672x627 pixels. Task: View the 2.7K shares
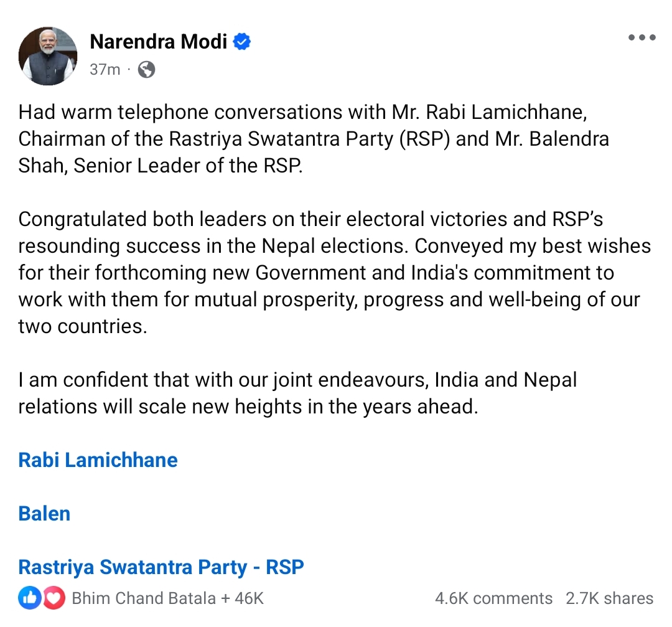[610, 599]
